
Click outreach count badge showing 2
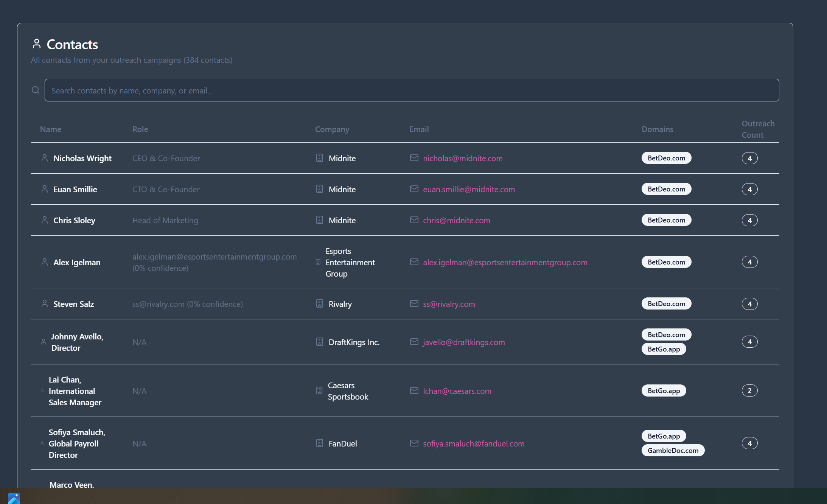(749, 391)
